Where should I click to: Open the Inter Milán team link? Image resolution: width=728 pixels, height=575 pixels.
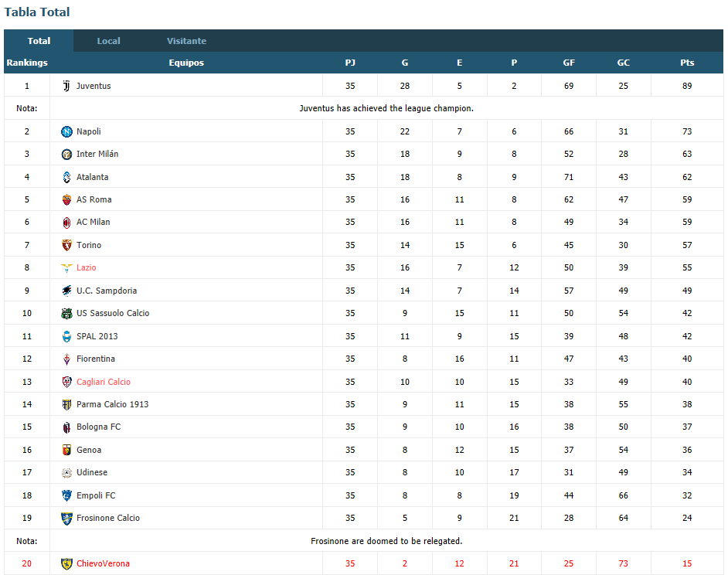pyautogui.click(x=97, y=155)
